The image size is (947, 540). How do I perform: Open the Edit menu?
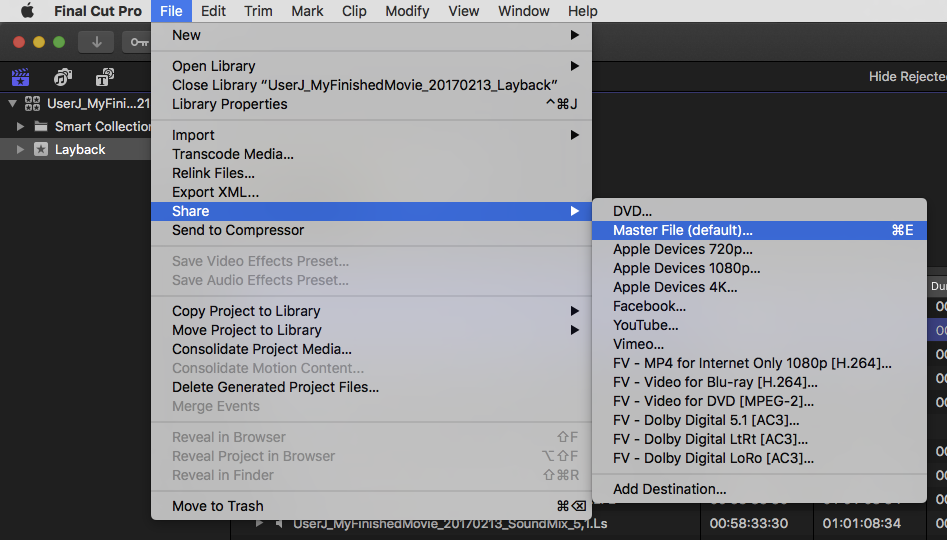[213, 11]
